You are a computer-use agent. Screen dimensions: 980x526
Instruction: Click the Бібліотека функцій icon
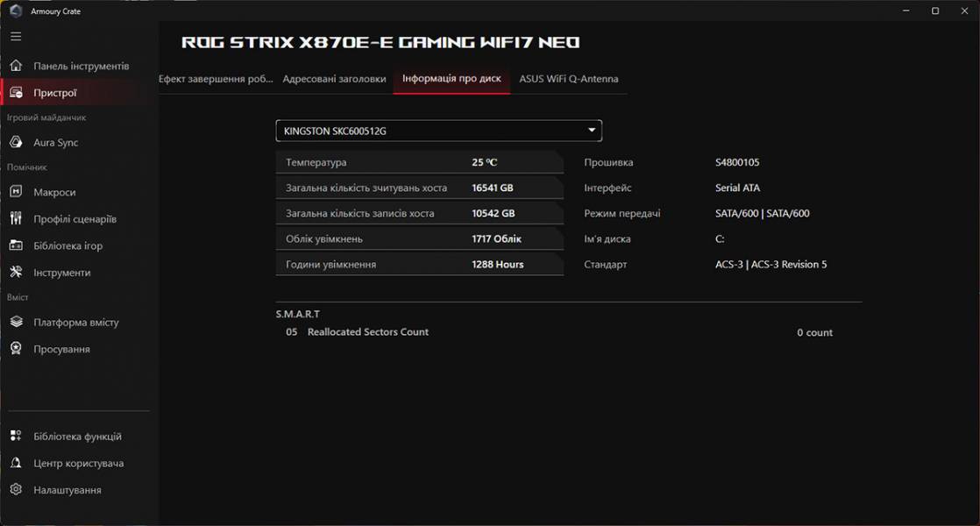[17, 436]
